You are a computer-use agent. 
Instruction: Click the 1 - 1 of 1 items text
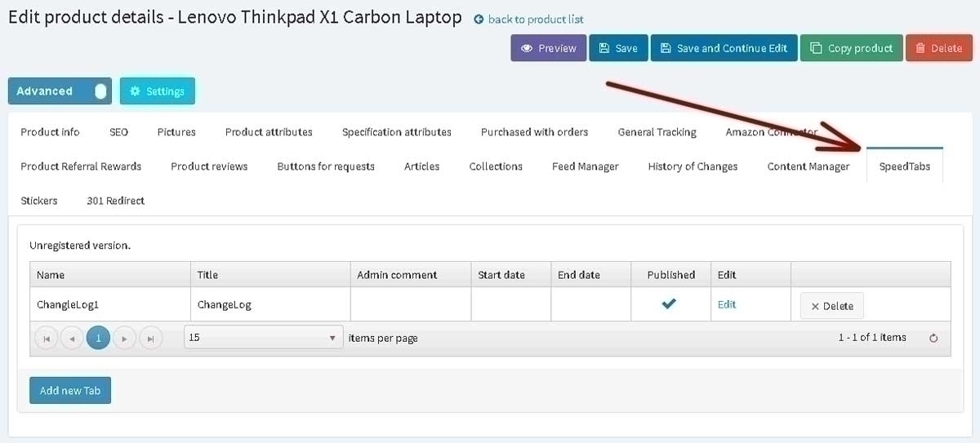pos(872,338)
